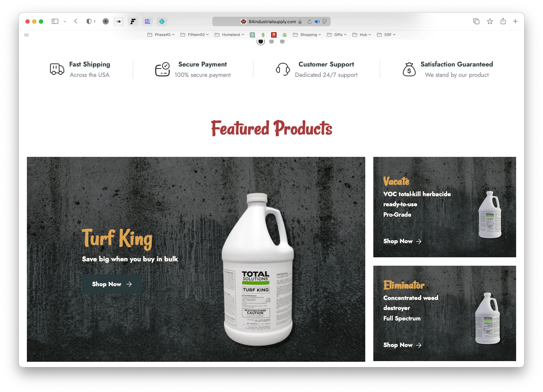Open a new tab
Viewport: 543px width, 392px height.
[515, 21]
